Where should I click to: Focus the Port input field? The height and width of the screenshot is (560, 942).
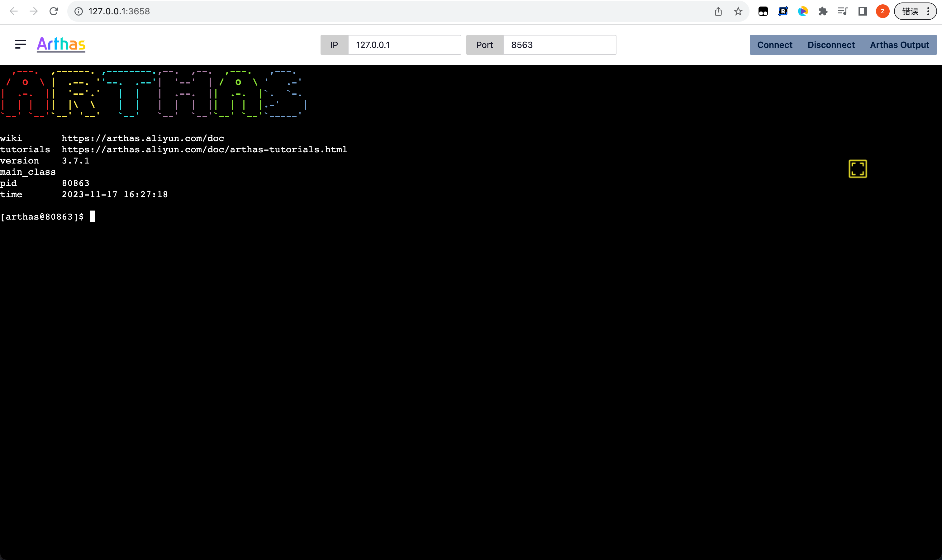[560, 45]
